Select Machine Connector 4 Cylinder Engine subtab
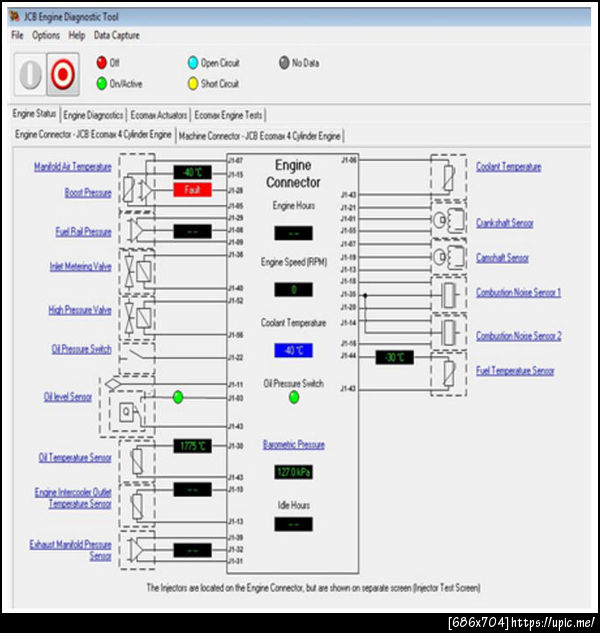This screenshot has width=600, height=633. pyautogui.click(x=260, y=136)
